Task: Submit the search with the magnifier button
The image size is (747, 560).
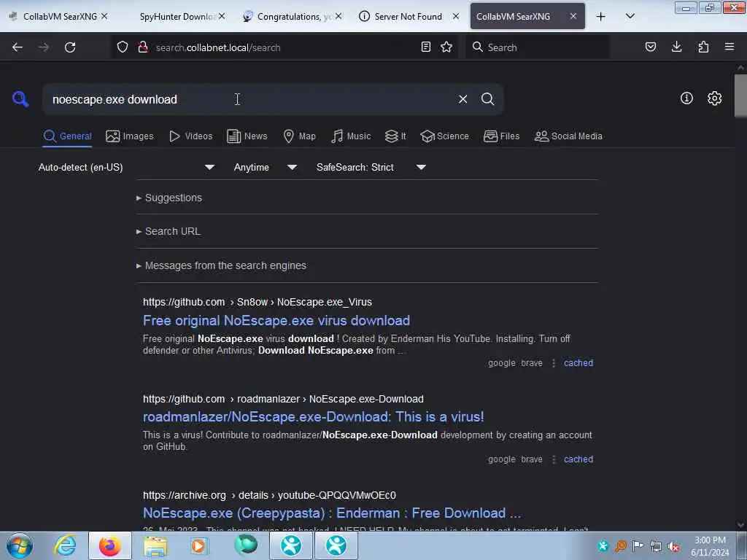Action: pyautogui.click(x=487, y=99)
